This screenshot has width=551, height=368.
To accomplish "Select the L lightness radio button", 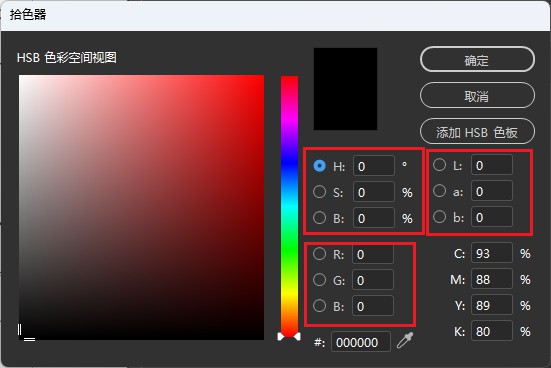I will pyautogui.click(x=440, y=164).
